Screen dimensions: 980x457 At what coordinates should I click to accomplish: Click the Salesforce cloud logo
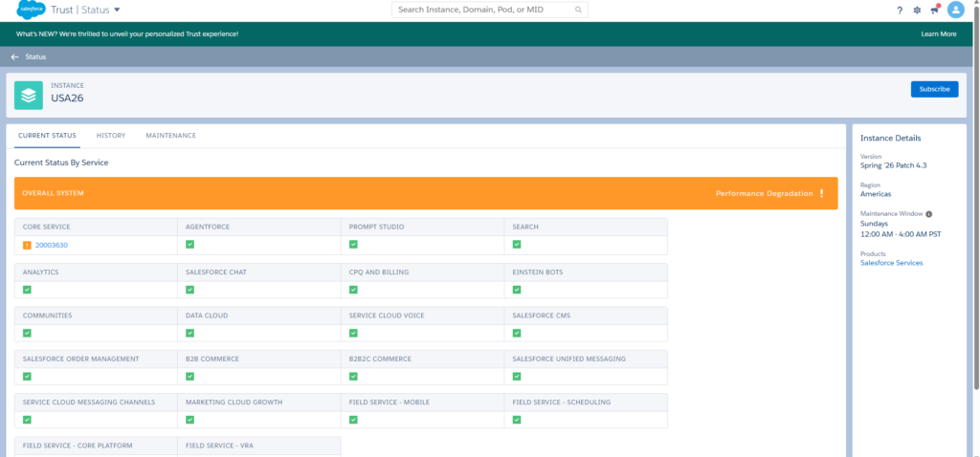coord(32,10)
